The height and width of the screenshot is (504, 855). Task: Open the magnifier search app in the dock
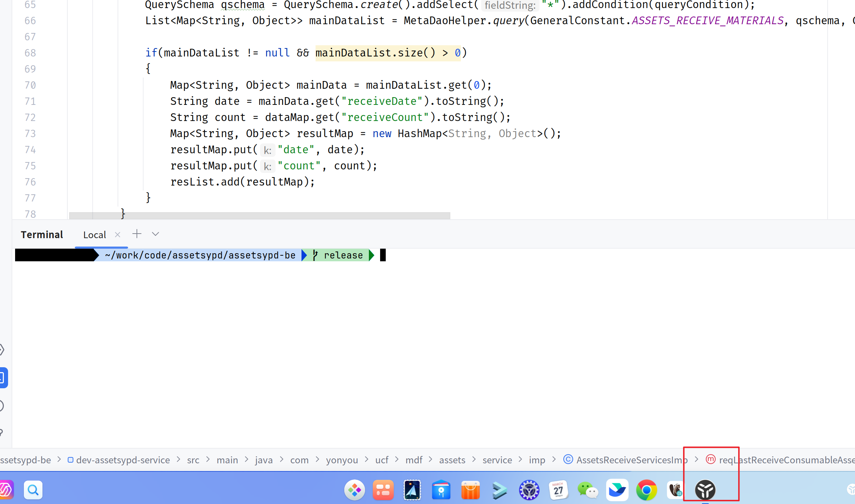coord(33,490)
